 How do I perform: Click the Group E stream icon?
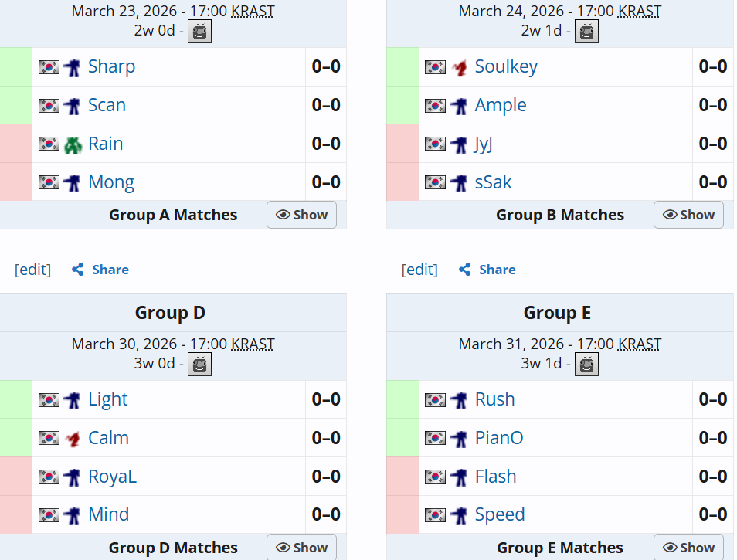point(587,364)
